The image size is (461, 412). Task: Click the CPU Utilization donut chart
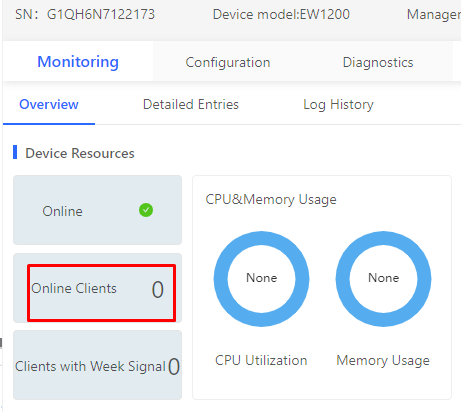pos(261,279)
